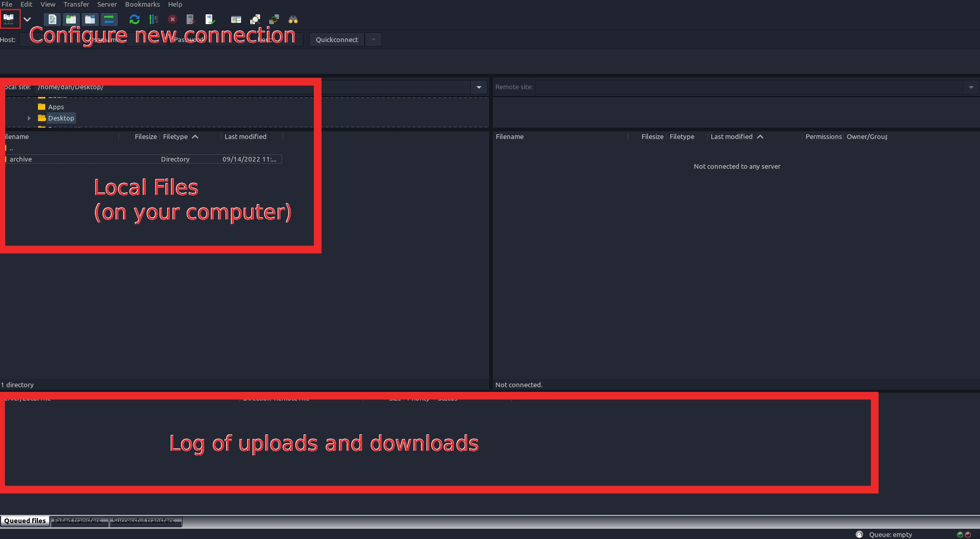
Task: Click the toggle directory comparison icon
Action: point(255,19)
